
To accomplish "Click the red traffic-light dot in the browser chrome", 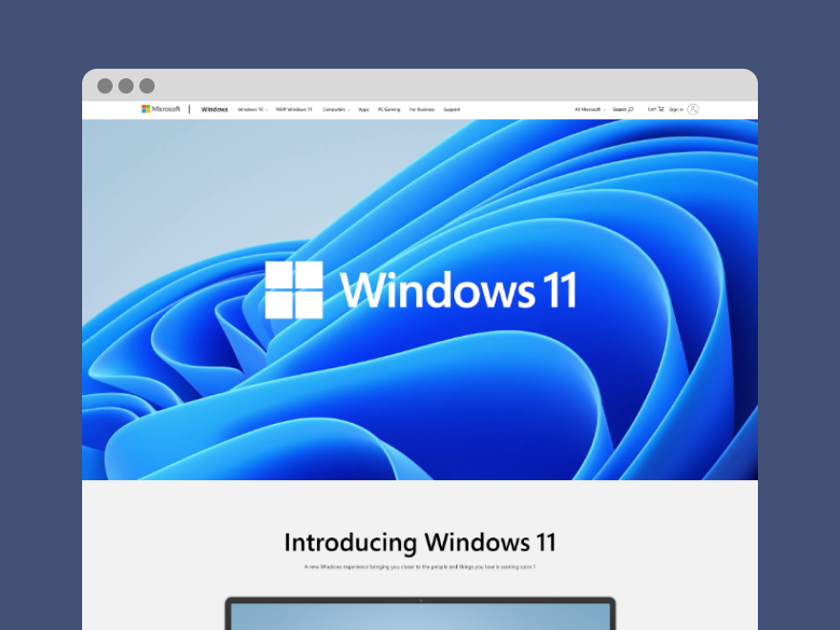I will coord(104,85).
